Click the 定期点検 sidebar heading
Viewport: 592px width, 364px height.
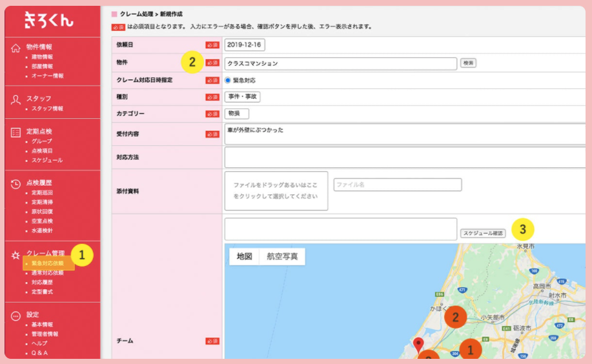click(39, 132)
